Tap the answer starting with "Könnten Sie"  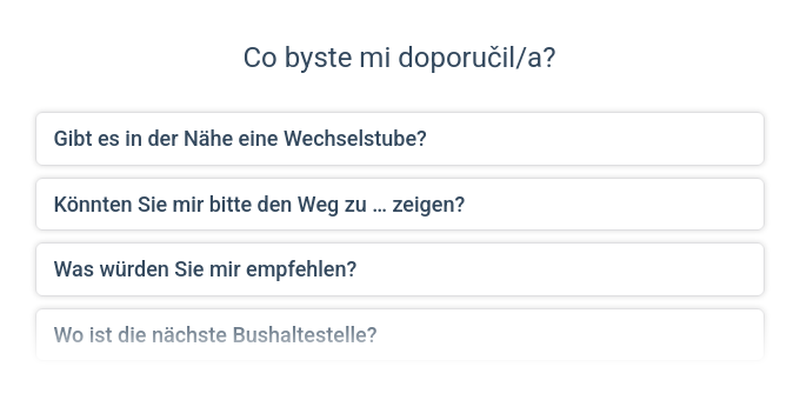[x=400, y=204]
